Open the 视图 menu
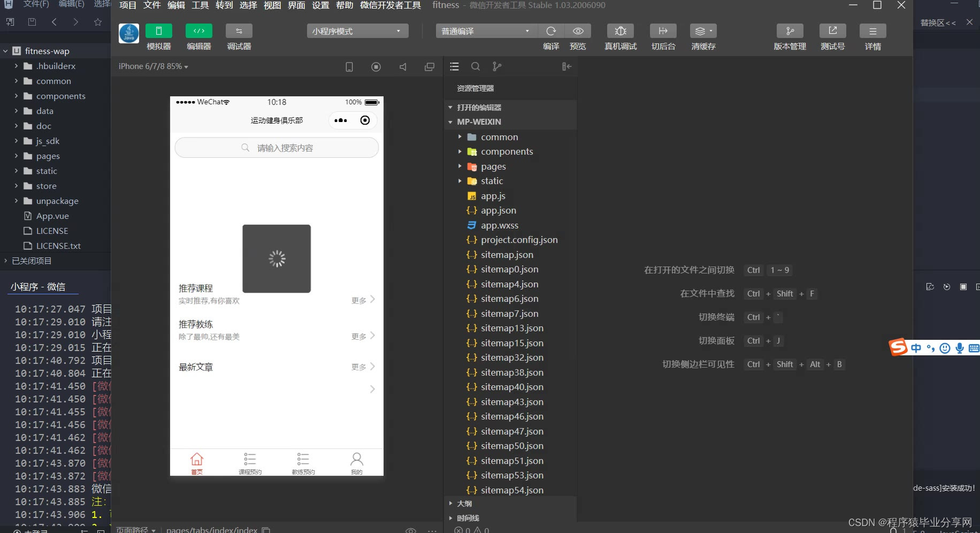 pos(272,5)
